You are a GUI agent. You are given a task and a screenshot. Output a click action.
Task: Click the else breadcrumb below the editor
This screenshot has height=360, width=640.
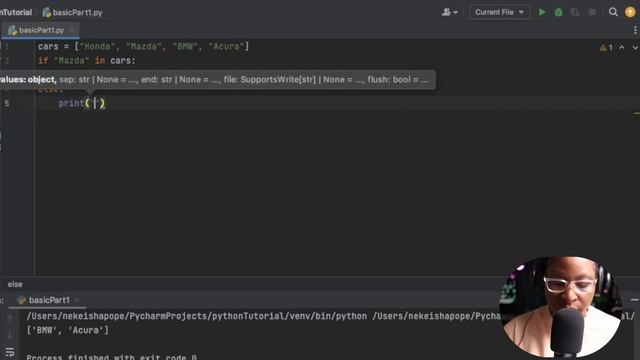click(x=15, y=284)
